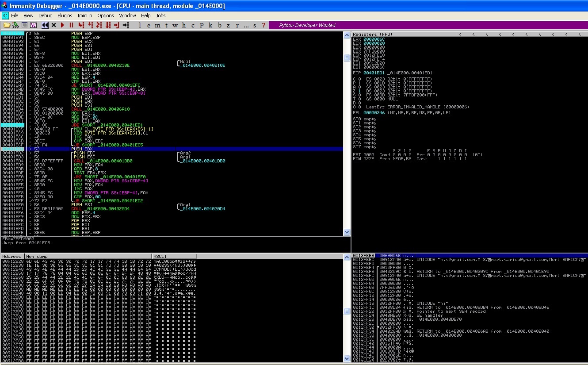This screenshot has width=588, height=365.
Task: Click the 'Python Developer Wanted' banner
Action: pos(307,25)
